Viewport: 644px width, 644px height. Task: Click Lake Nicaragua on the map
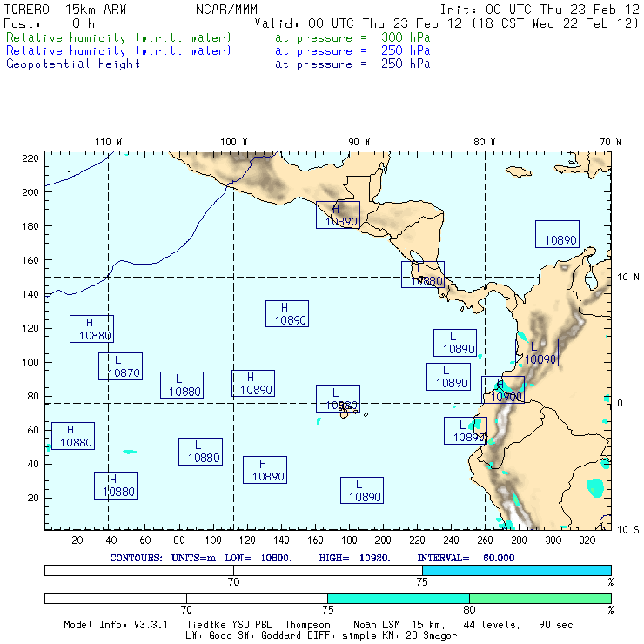pos(417,257)
